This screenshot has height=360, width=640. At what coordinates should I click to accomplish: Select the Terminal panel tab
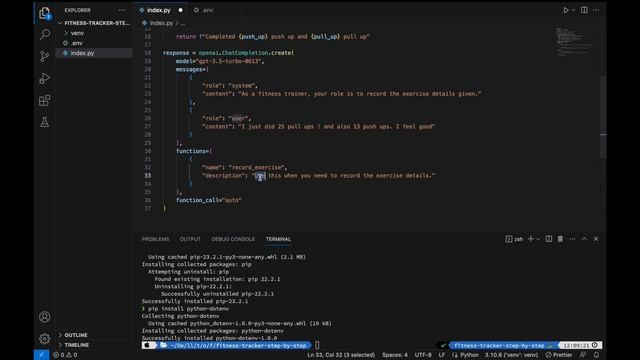(x=278, y=239)
